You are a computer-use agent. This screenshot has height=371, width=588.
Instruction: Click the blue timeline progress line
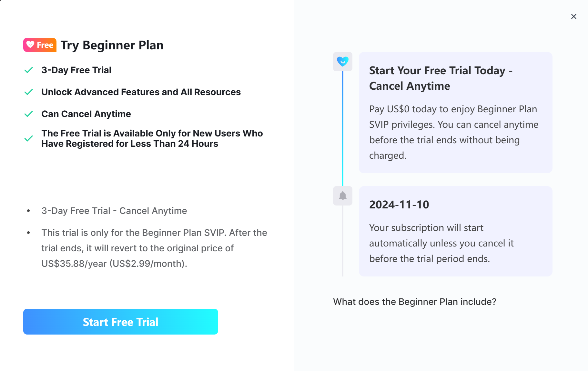pyautogui.click(x=343, y=129)
